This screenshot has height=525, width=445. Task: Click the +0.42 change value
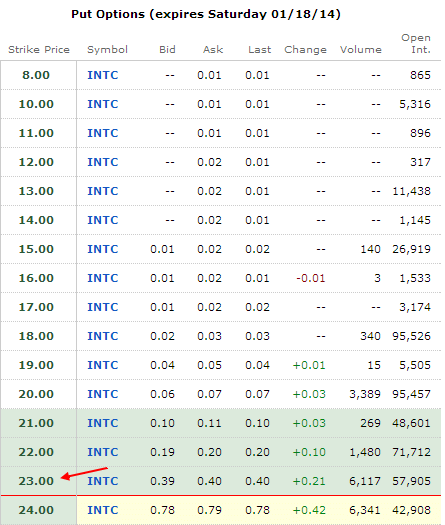click(309, 510)
